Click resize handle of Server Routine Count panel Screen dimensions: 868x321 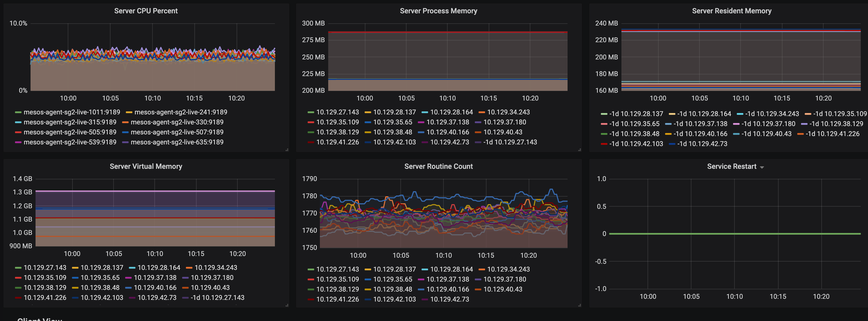pyautogui.click(x=579, y=305)
